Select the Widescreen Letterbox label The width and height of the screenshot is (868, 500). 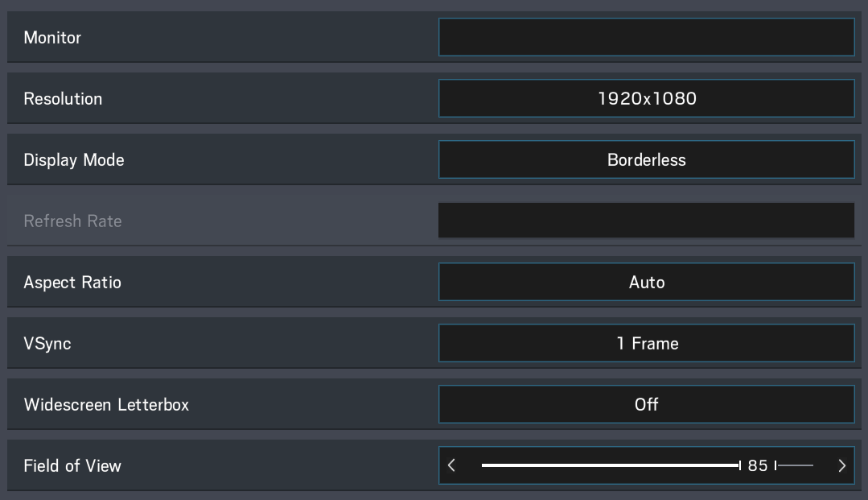pos(106,405)
